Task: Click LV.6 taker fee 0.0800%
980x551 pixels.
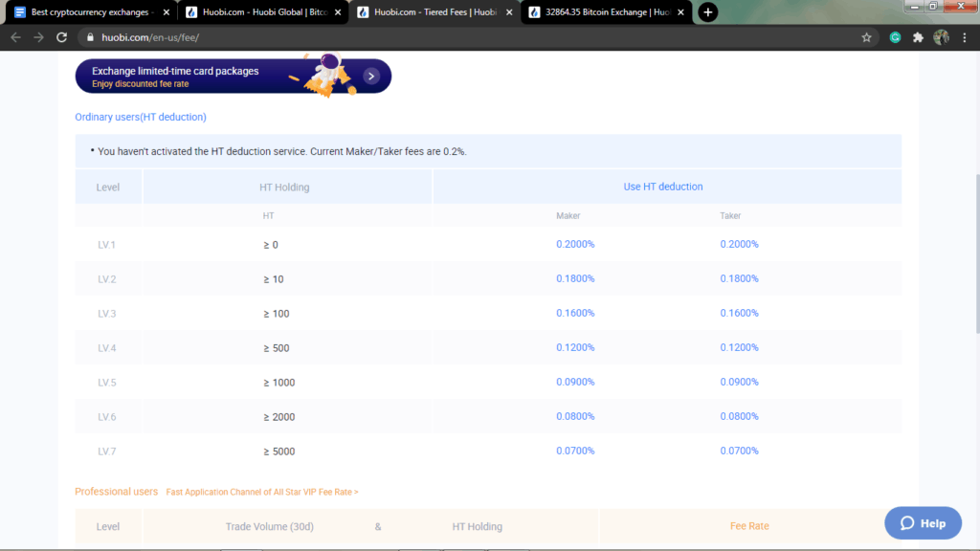Action: pyautogui.click(x=739, y=416)
